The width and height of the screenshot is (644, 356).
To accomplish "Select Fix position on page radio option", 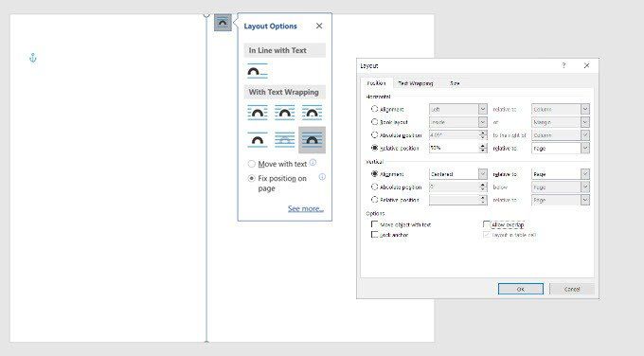I will click(252, 179).
